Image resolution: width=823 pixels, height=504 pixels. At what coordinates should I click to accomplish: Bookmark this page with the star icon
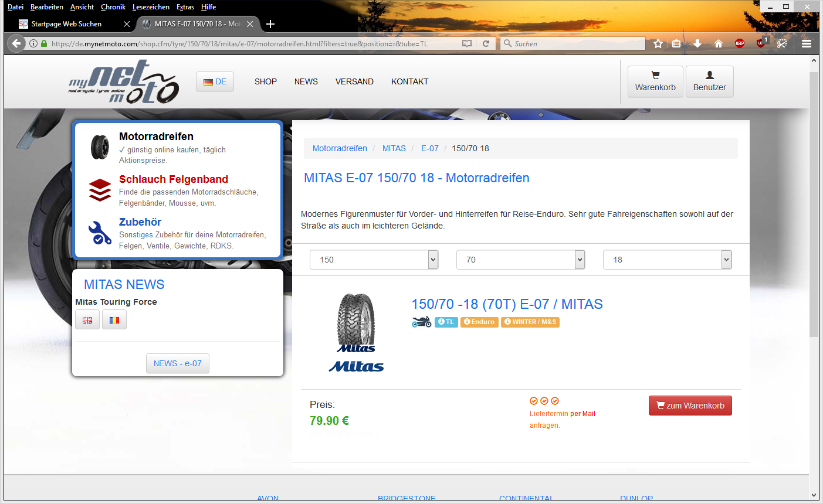click(x=658, y=43)
